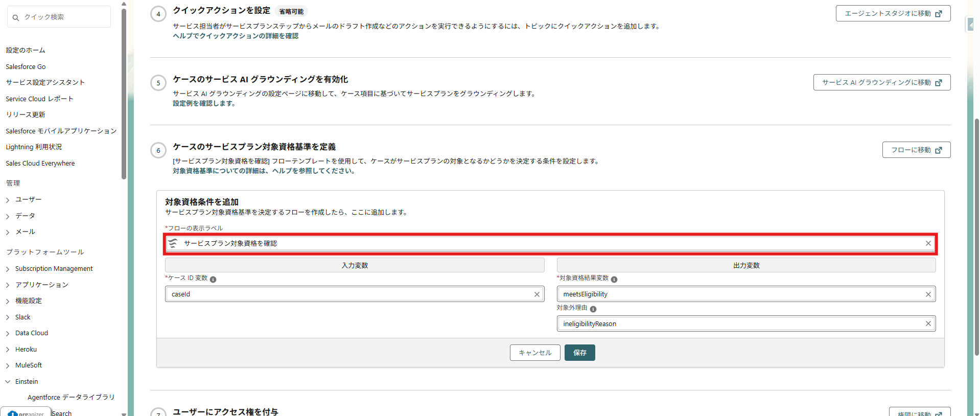Click info icon beside 対象外理由
The height and width of the screenshot is (416, 980).
point(593,309)
